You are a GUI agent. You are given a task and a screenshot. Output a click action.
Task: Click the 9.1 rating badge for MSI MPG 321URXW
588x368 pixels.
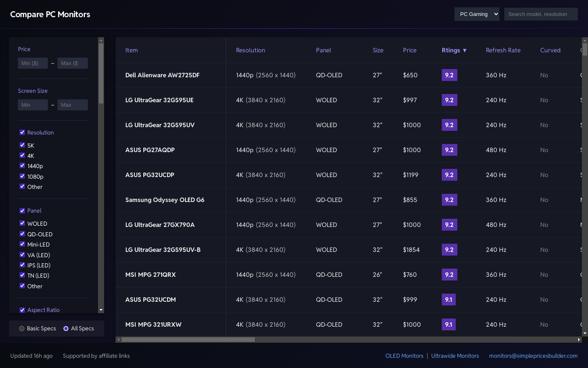(x=448, y=325)
